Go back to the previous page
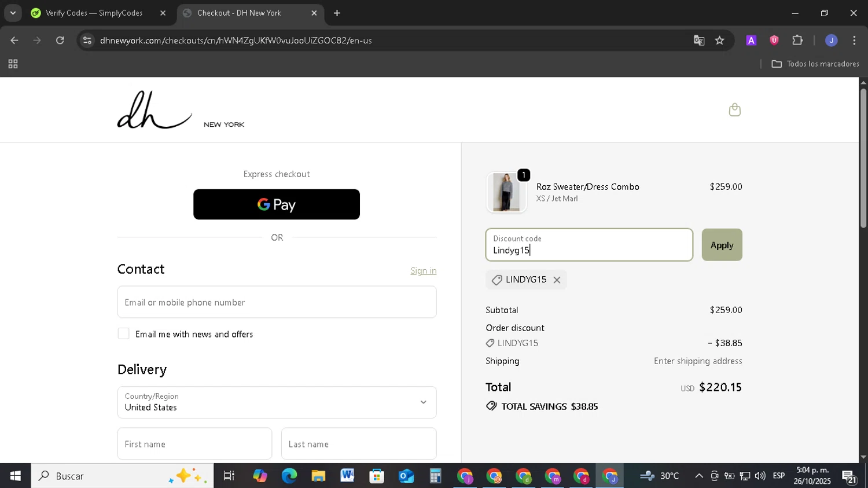Screen dimensions: 868x488 (14, 41)
